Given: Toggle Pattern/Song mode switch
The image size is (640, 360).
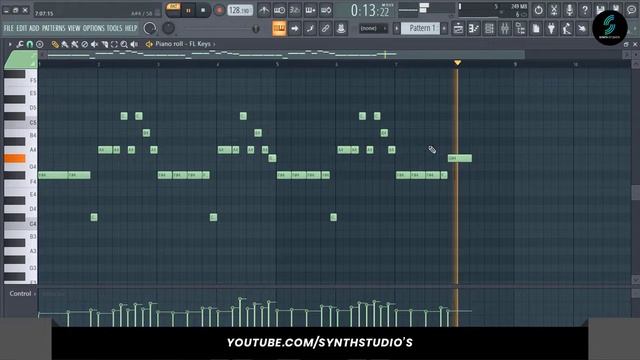Looking at the screenshot, I should tap(173, 10).
